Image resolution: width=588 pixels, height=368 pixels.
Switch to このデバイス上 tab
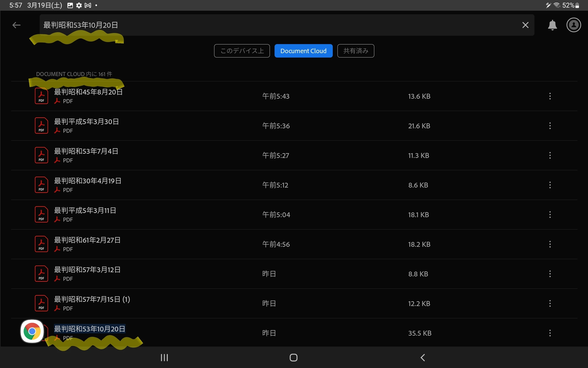click(x=242, y=51)
